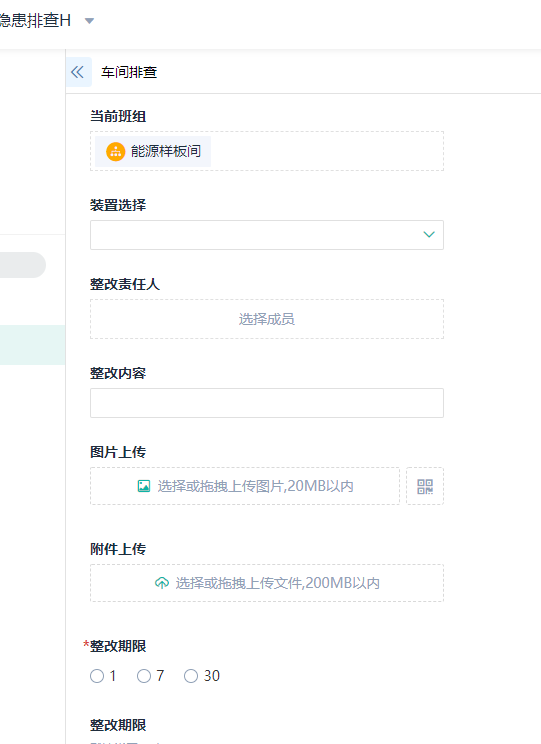This screenshot has height=744, width=541.
Task: Click 选择成员 to pick responsible person
Action: tap(267, 319)
